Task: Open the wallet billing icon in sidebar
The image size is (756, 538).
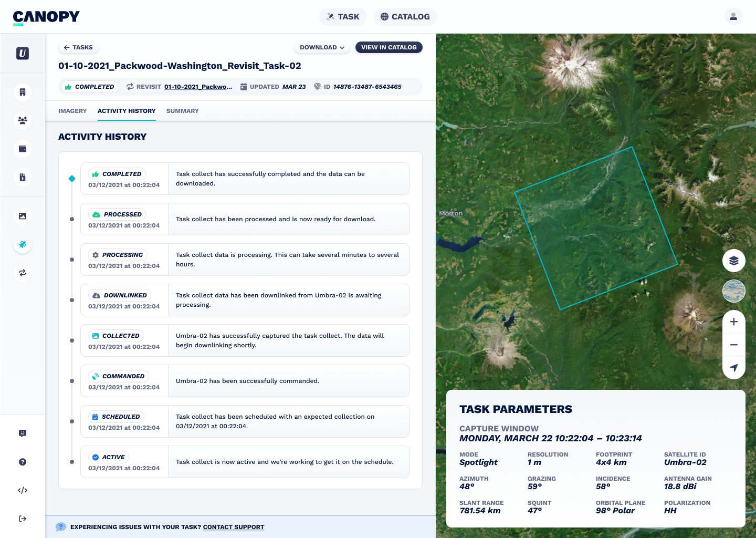Action: (23, 149)
